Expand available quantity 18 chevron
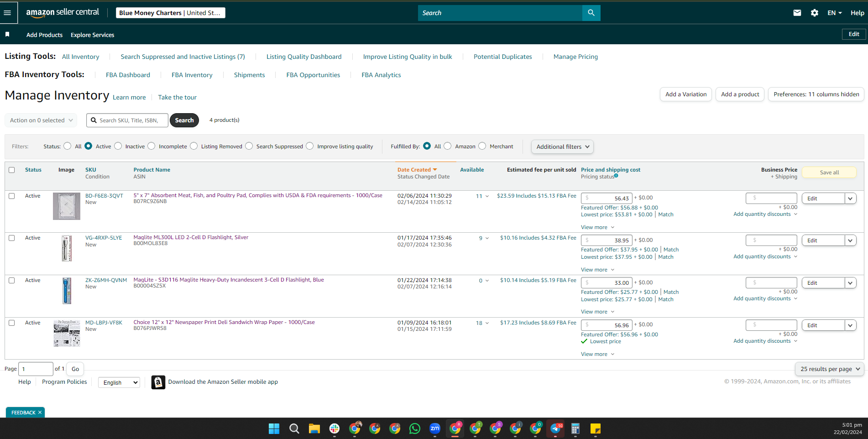Screen dimensions: 868x439 (487, 323)
